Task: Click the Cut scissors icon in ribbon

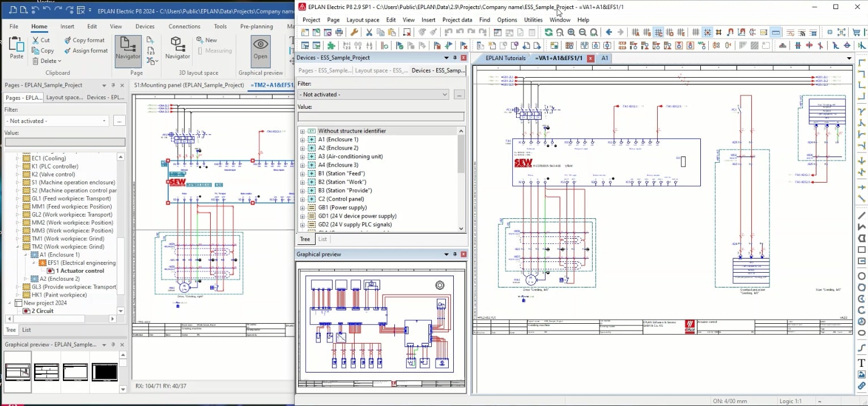Action: click(x=36, y=40)
